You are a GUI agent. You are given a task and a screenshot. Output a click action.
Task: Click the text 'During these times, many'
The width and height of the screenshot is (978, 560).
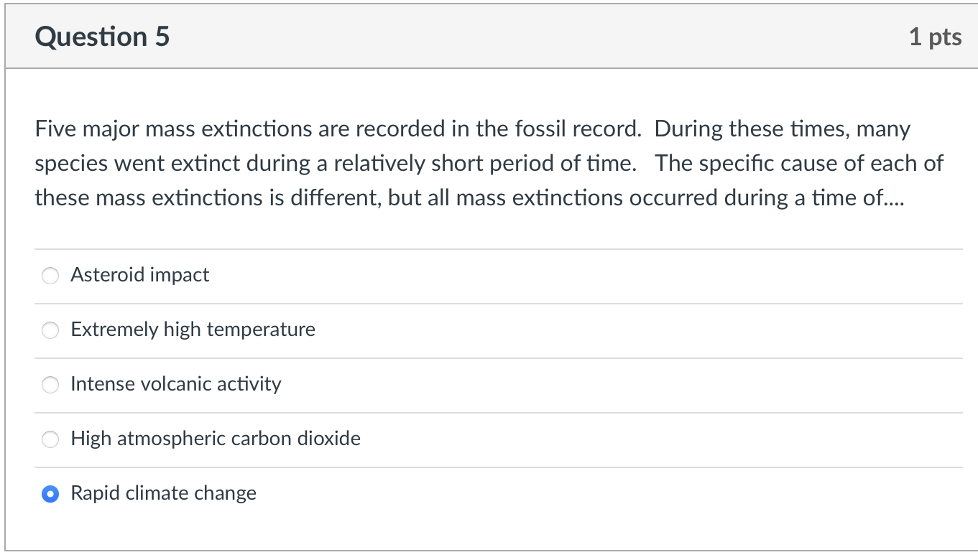pyautogui.click(x=782, y=129)
